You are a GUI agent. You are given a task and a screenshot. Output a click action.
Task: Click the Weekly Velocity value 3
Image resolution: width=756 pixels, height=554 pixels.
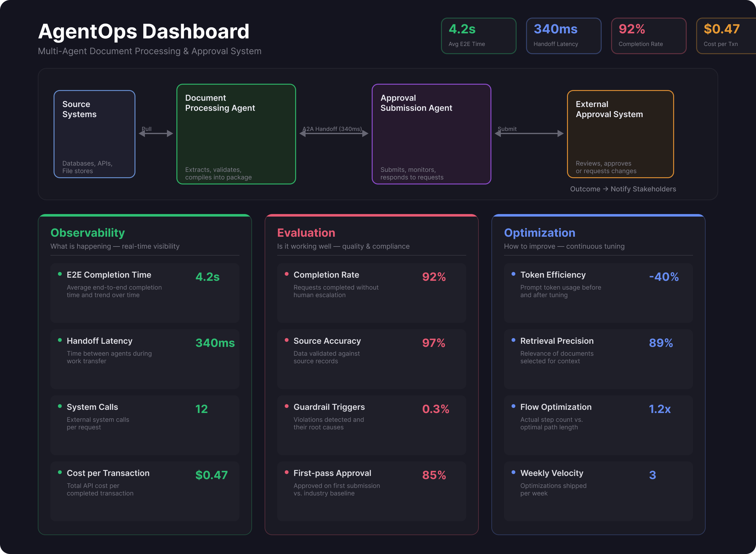[652, 475]
